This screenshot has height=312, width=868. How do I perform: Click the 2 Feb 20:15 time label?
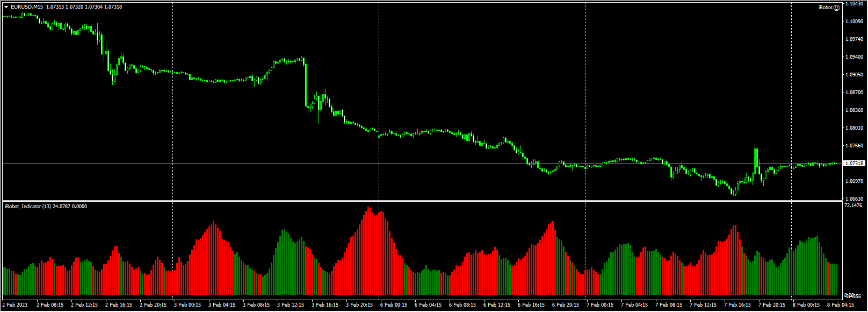[153, 305]
